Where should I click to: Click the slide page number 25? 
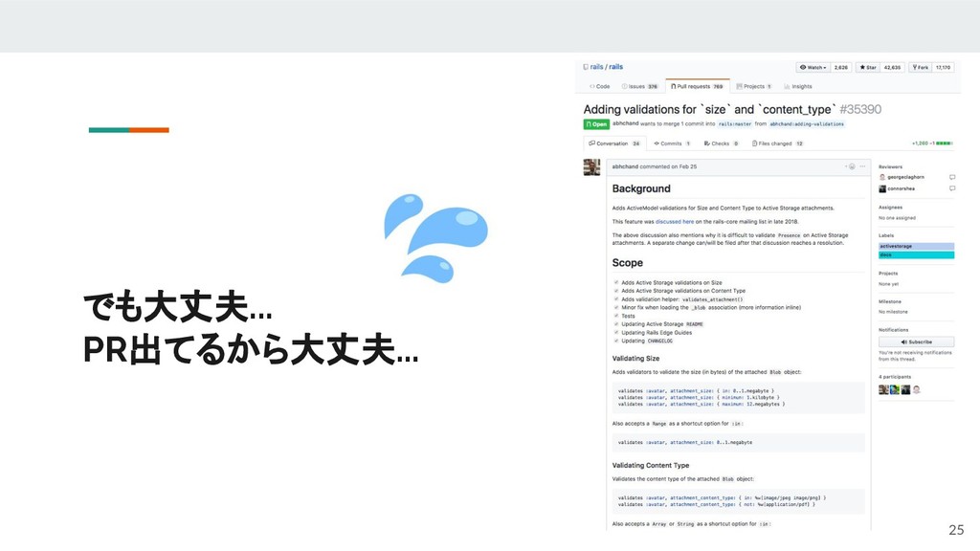(956, 530)
